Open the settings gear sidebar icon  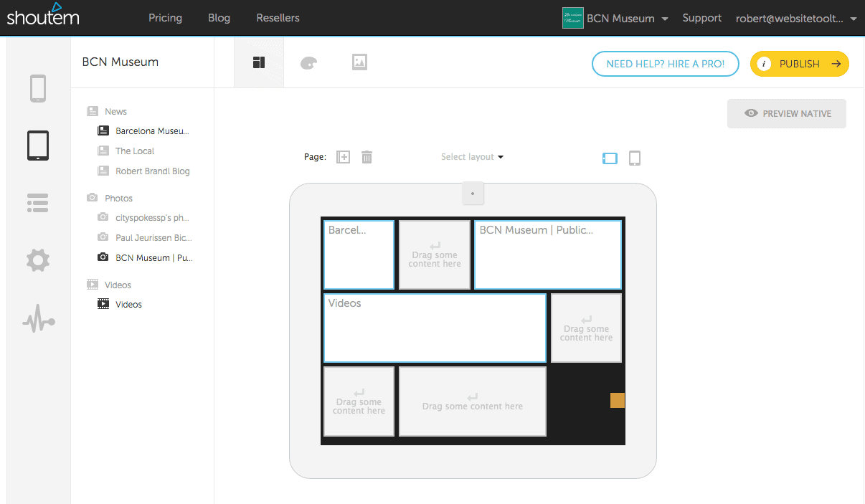click(38, 260)
